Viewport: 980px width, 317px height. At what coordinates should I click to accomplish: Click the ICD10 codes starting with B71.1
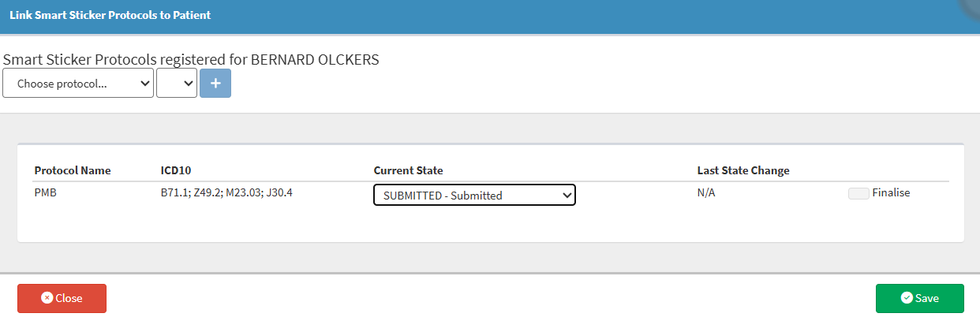(x=226, y=193)
